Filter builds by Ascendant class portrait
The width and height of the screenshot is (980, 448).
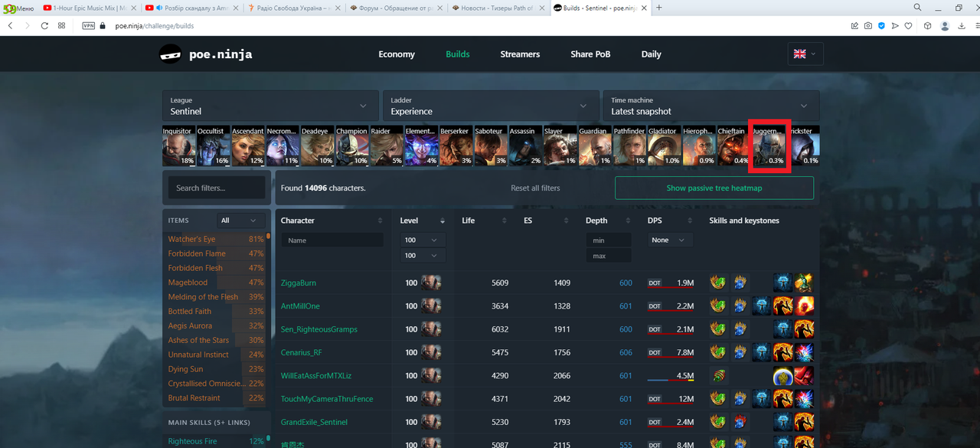click(x=247, y=146)
